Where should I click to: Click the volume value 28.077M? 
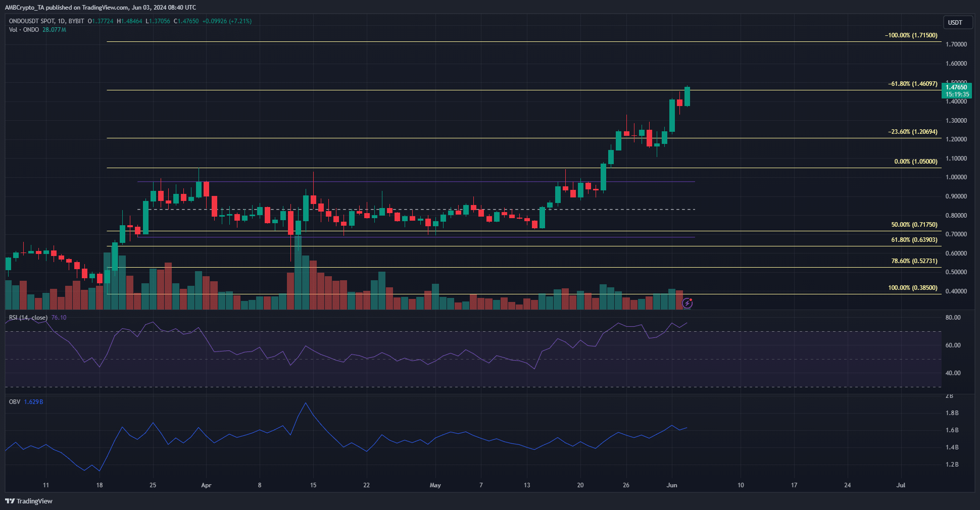(54, 30)
